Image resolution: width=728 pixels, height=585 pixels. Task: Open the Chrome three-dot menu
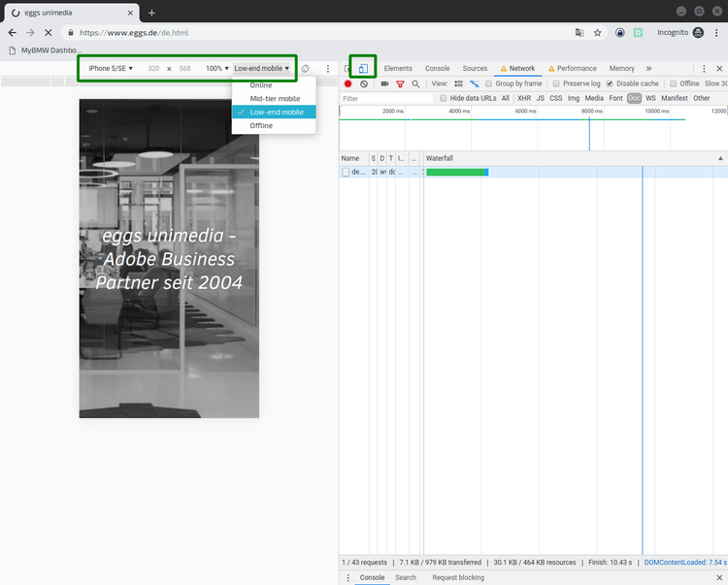(x=717, y=32)
